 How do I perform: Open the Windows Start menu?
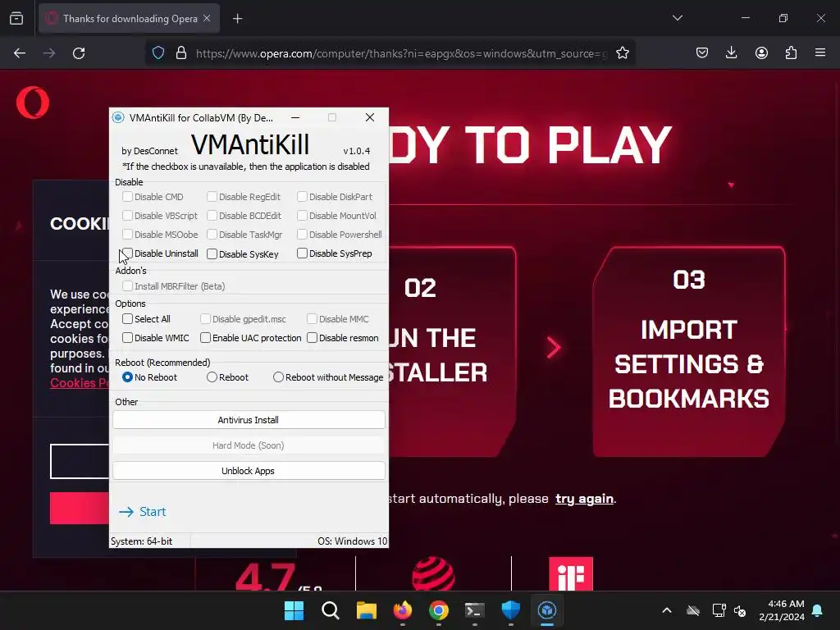coord(294,610)
